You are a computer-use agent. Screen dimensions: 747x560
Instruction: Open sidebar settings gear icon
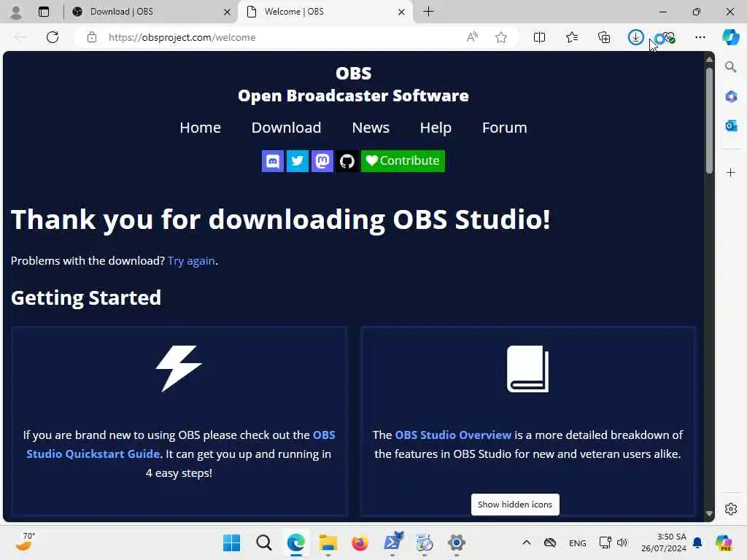[731, 509]
